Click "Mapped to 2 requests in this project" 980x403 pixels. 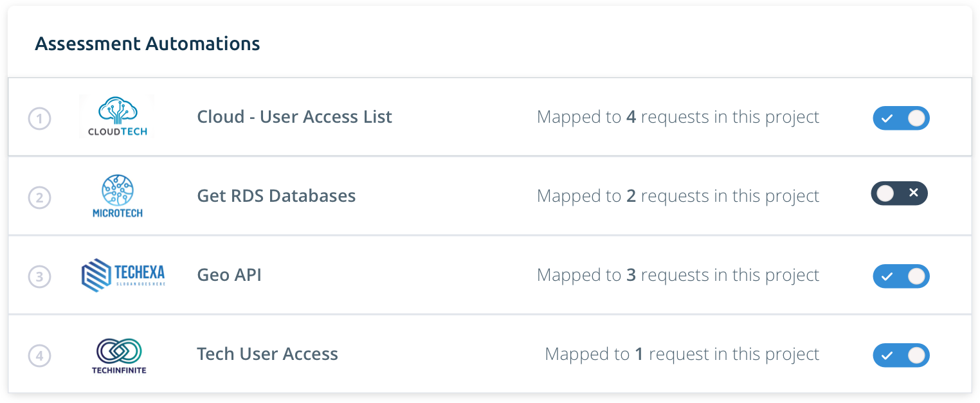pyautogui.click(x=678, y=196)
